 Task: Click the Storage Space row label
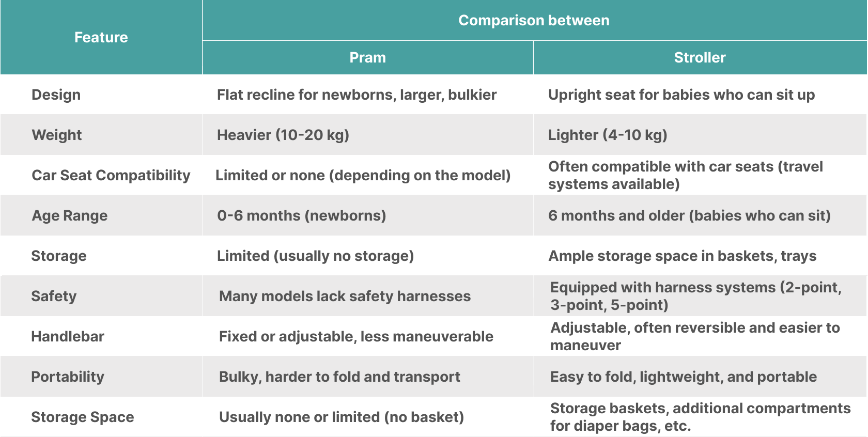83,417
